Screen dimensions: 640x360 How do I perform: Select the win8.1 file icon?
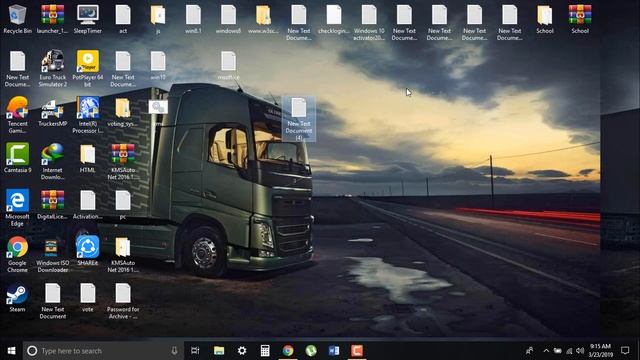pos(193,19)
